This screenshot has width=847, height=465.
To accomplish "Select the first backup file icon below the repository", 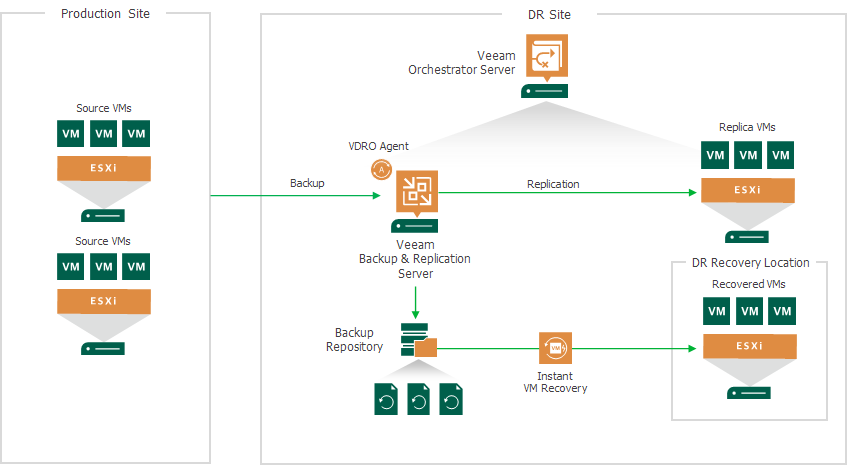I will pyautogui.click(x=386, y=399).
